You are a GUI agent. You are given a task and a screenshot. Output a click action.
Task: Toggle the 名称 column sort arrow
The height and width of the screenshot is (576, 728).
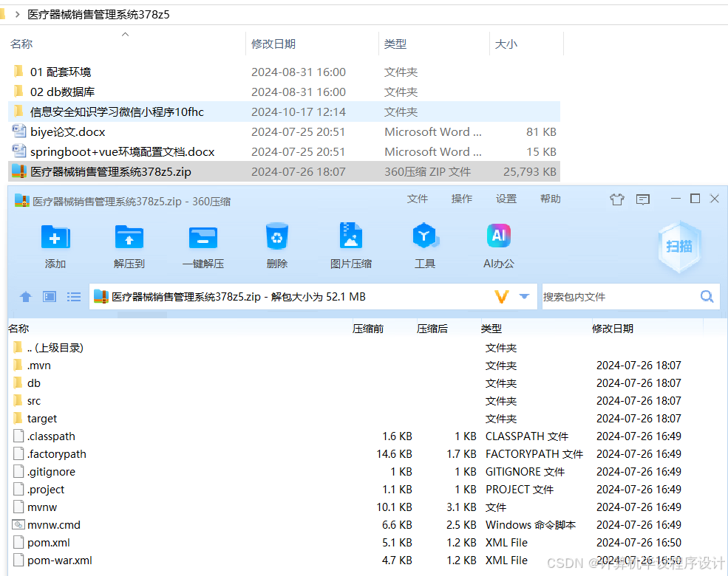[124, 33]
